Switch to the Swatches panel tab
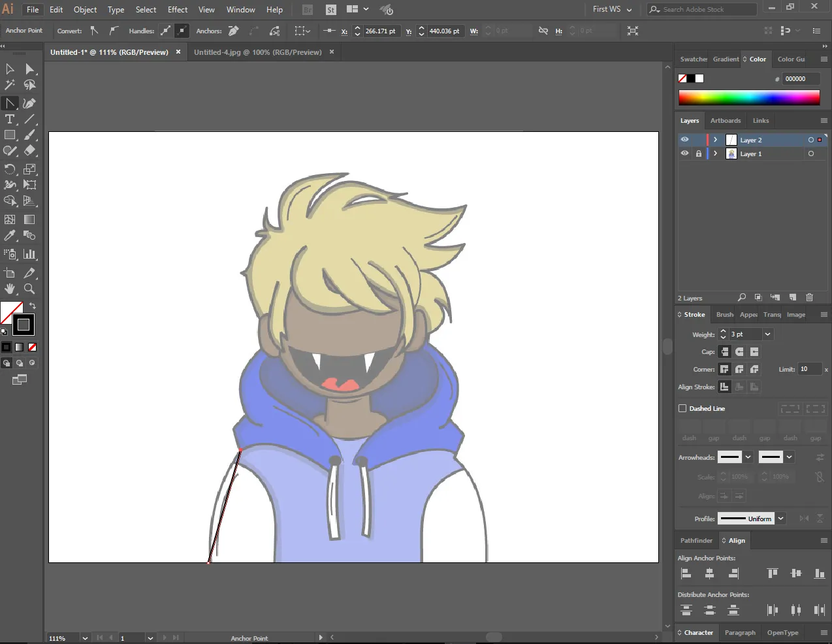Screen dimensions: 832x644 (x=693, y=59)
